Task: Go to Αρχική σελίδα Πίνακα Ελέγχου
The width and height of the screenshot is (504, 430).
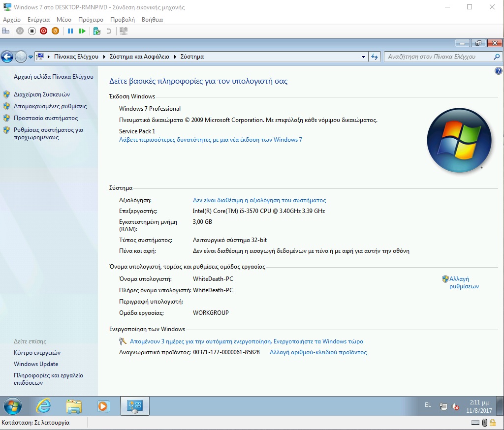Action: (x=53, y=76)
